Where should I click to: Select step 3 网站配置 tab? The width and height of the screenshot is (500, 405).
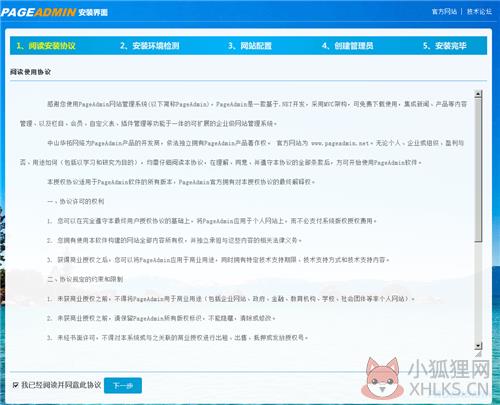pos(250,46)
